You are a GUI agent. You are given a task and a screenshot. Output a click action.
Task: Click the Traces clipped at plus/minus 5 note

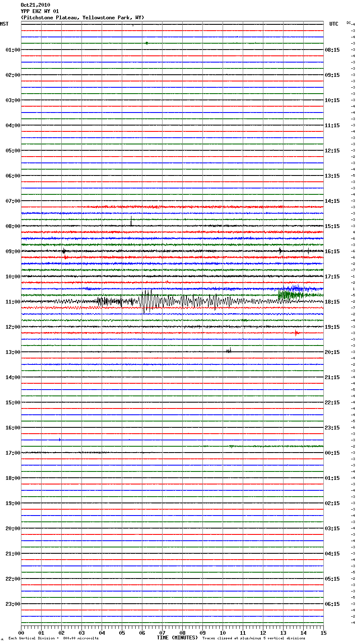254,639
